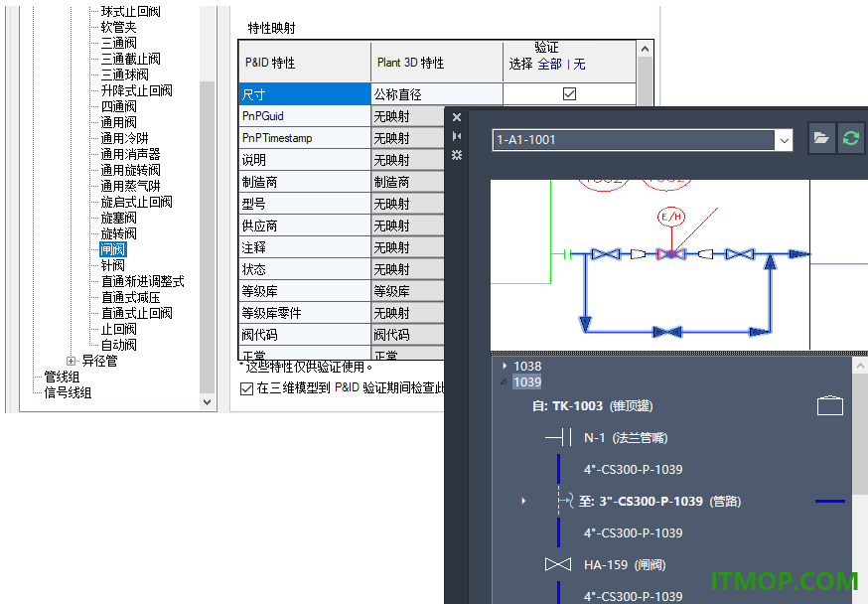The height and width of the screenshot is (604, 868).
Task: Select 全部 validation link
Action: 549,65
